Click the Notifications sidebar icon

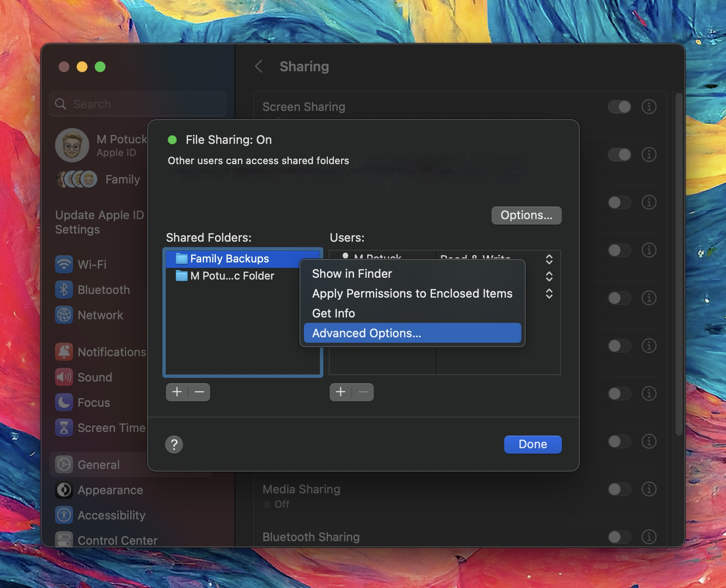(x=64, y=352)
